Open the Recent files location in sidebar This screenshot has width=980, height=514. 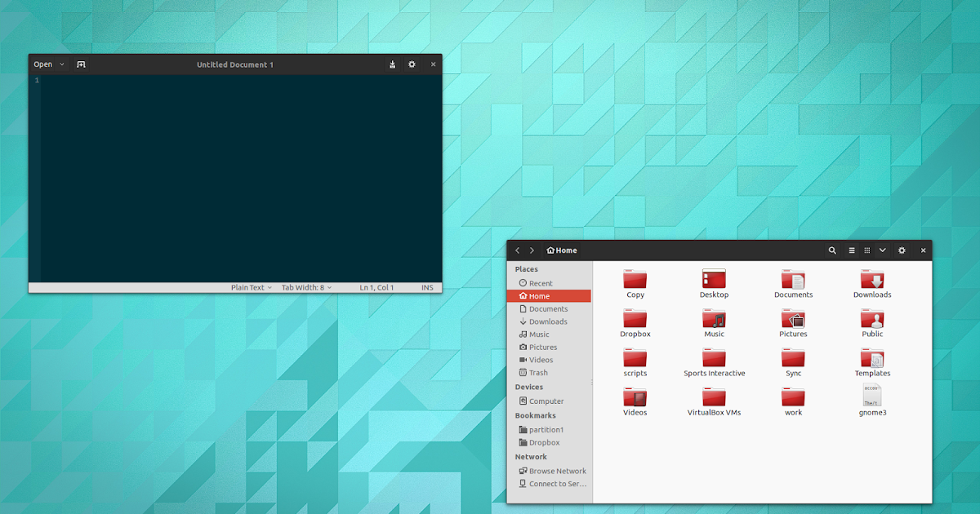540,282
